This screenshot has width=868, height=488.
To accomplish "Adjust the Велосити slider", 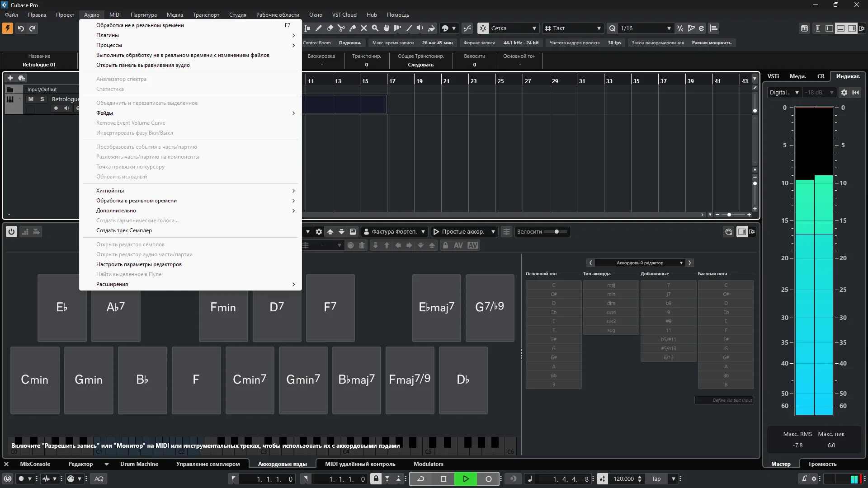I will point(557,232).
